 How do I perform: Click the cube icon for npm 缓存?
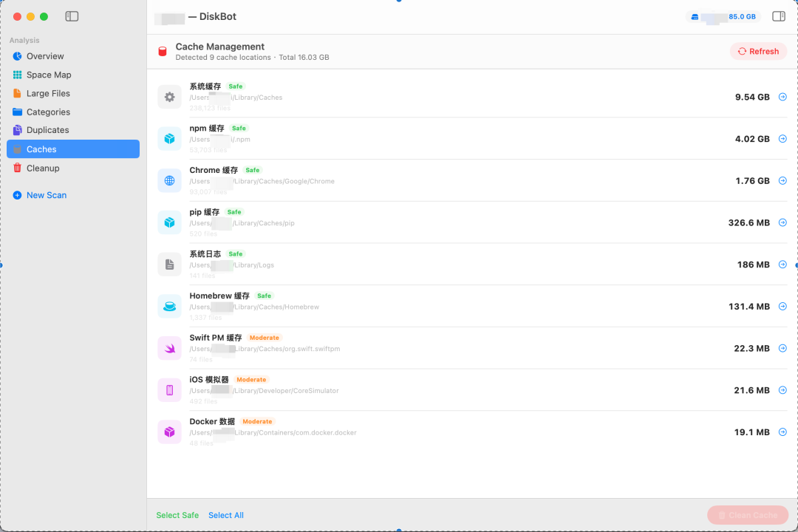coord(169,138)
